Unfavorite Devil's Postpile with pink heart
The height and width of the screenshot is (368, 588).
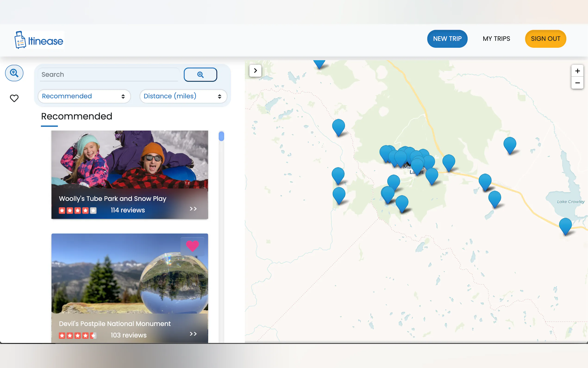192,246
